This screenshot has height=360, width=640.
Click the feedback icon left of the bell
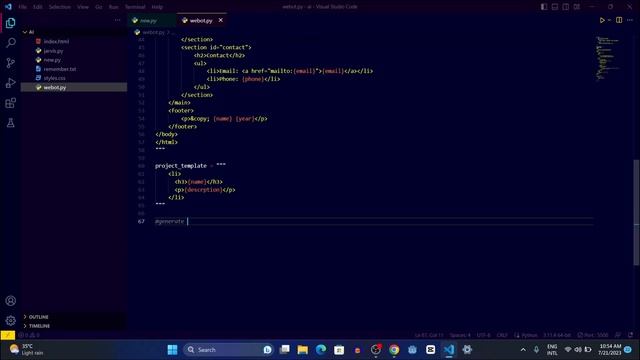point(618,335)
